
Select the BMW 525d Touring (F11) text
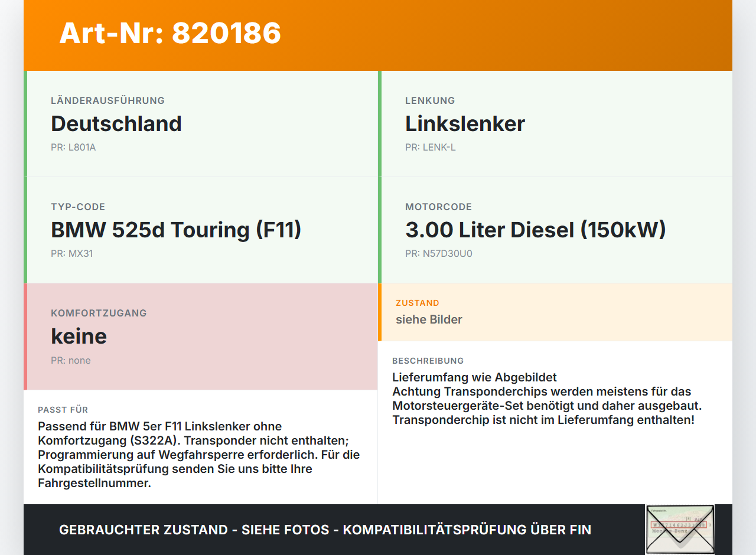pyautogui.click(x=176, y=230)
